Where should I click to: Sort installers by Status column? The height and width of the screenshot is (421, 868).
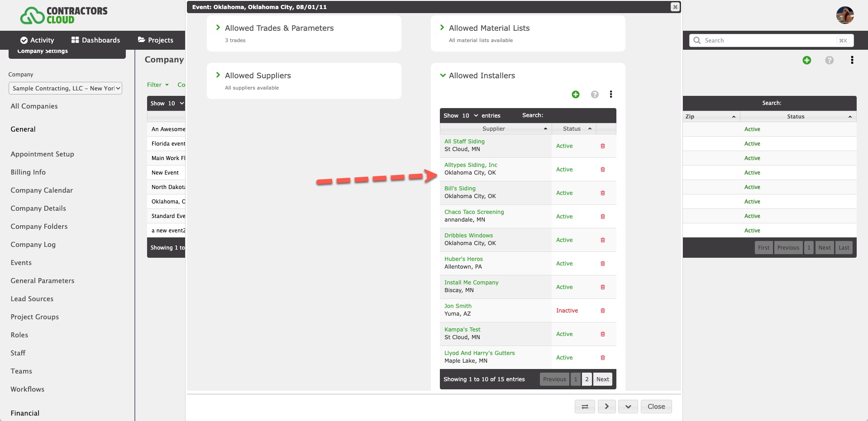point(574,129)
